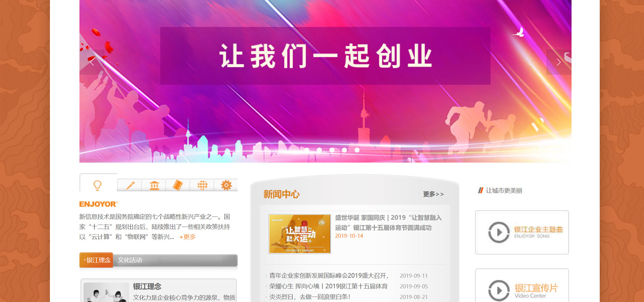Select the lightbulb icon tab

click(98, 185)
